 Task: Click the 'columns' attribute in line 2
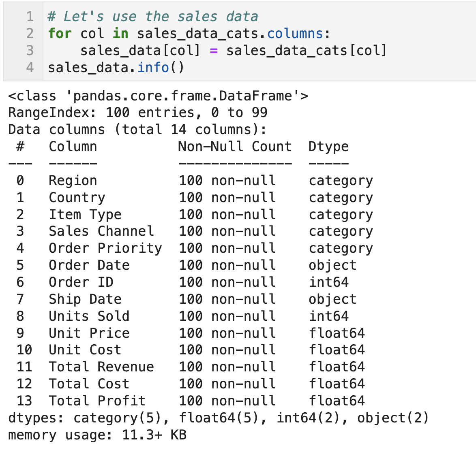coord(295,33)
